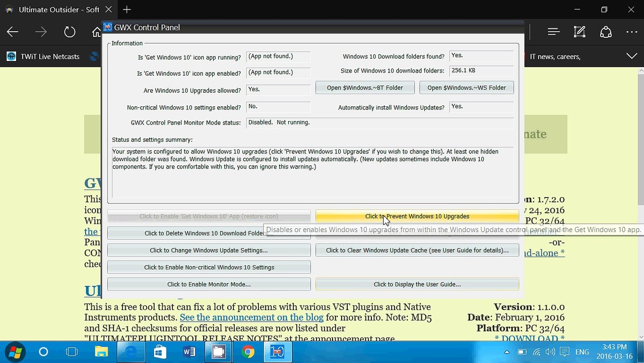Click to Display the User Guide
This screenshot has height=363, width=644.
pyautogui.click(x=417, y=284)
